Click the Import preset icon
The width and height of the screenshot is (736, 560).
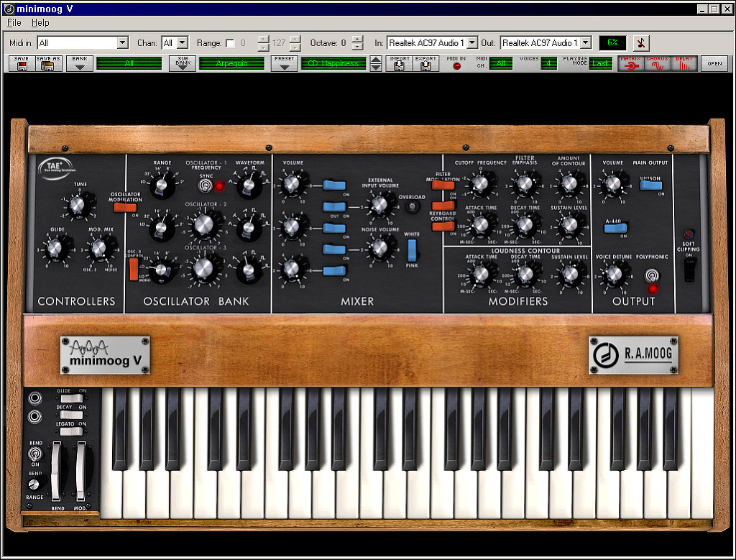399,66
